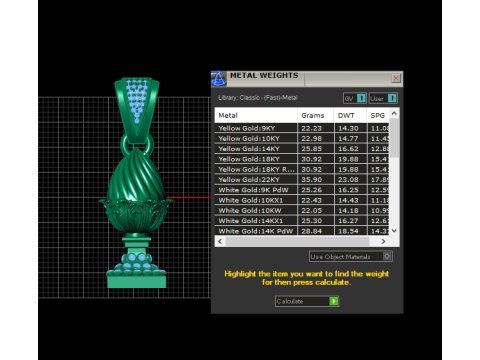Select the Yellow Gold:22KY row
The height and width of the screenshot is (360, 480).
click(302, 180)
